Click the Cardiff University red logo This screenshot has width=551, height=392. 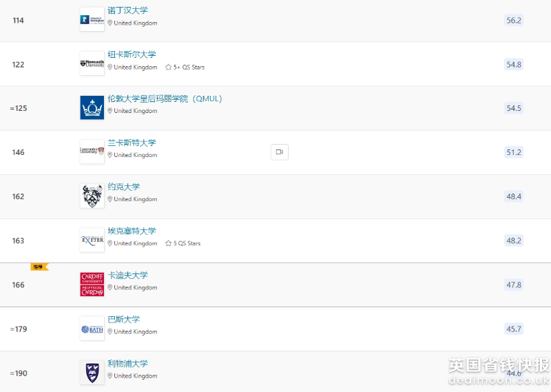point(92,285)
